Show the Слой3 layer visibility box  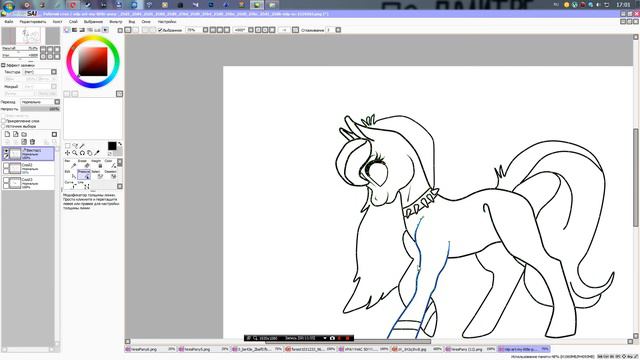(x=6, y=180)
